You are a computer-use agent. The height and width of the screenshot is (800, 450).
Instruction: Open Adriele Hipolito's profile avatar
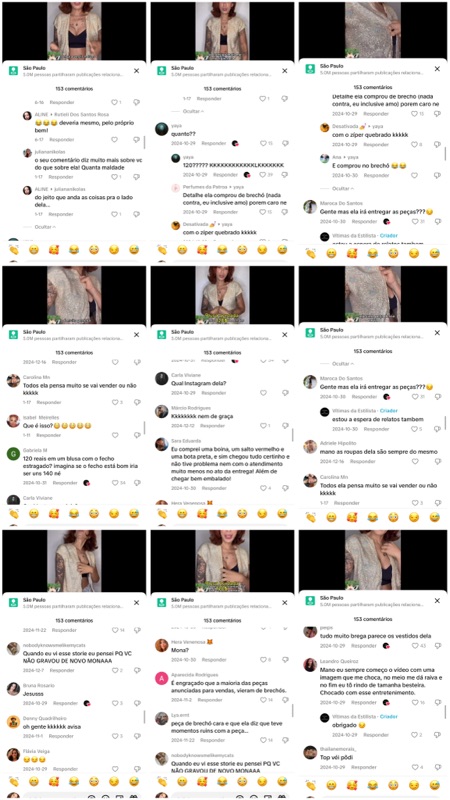point(310,447)
